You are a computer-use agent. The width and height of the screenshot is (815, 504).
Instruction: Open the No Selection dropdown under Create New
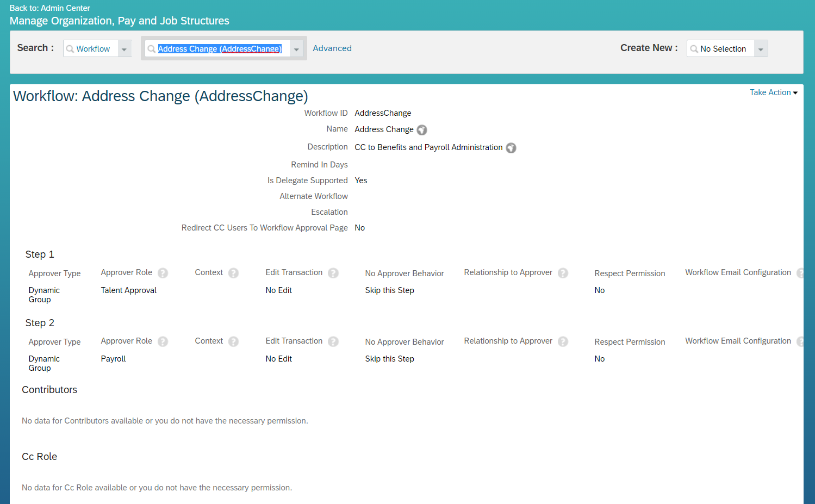760,48
